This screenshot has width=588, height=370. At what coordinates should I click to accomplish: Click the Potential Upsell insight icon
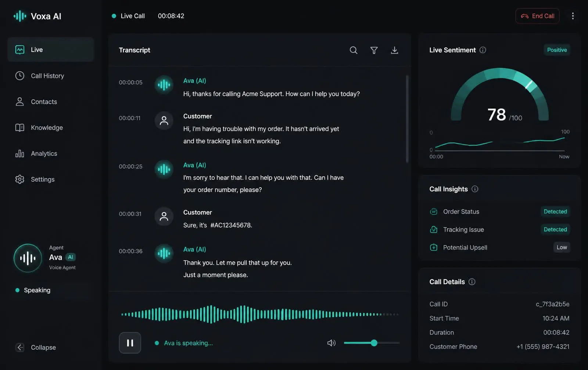point(434,247)
